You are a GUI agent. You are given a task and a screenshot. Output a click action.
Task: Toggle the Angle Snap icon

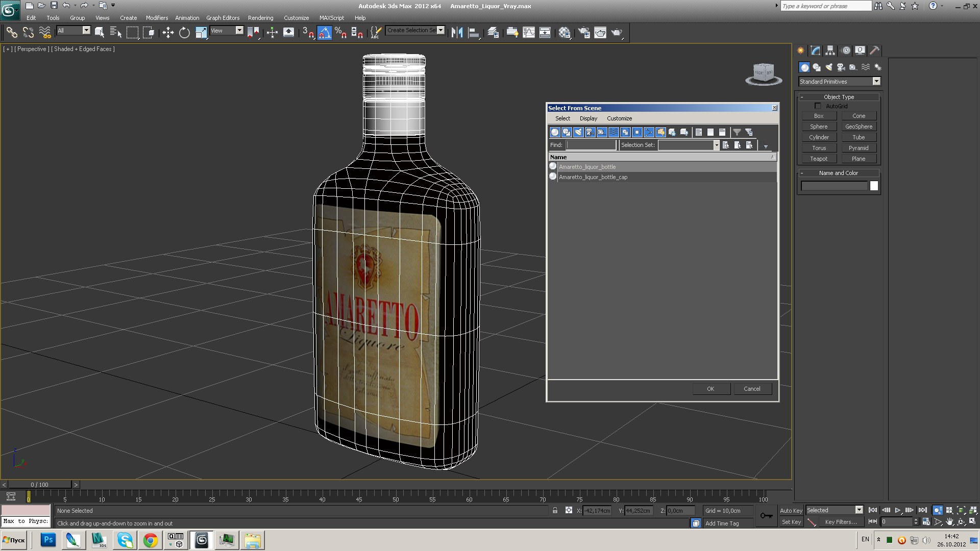pyautogui.click(x=325, y=33)
